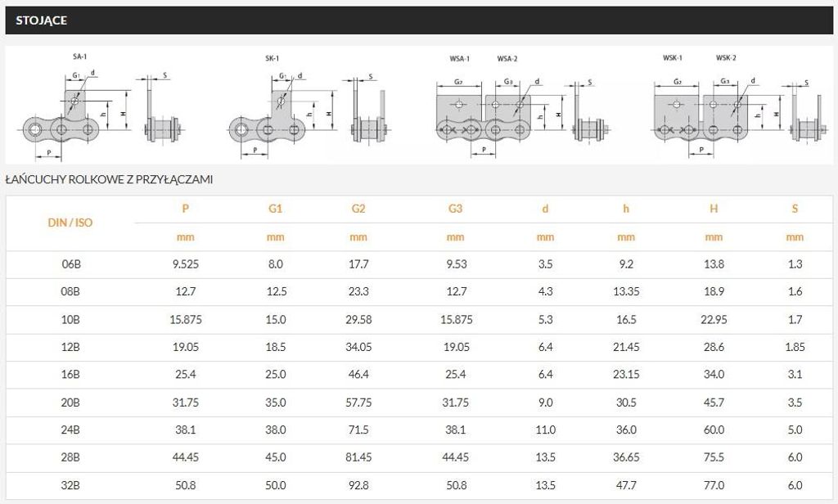Select the STOJĄCE header bar

pyautogui.click(x=419, y=20)
